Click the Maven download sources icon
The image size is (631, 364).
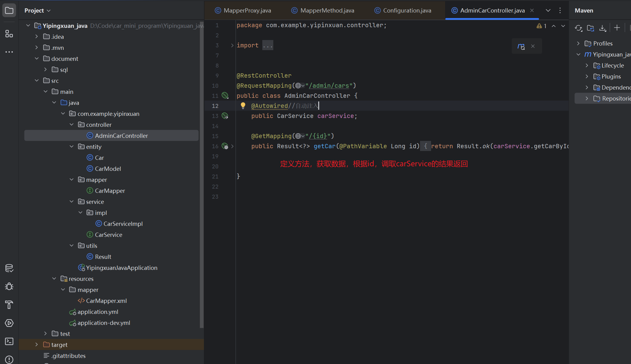pos(603,28)
